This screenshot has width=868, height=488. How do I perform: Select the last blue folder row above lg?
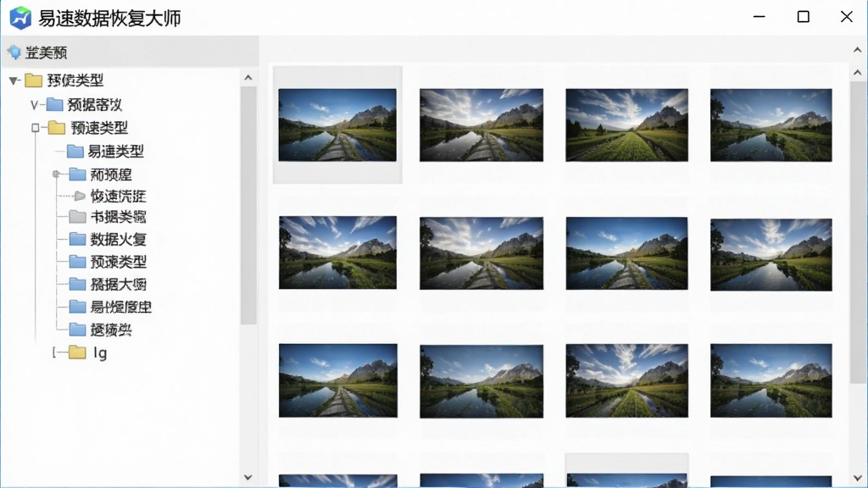point(111,330)
